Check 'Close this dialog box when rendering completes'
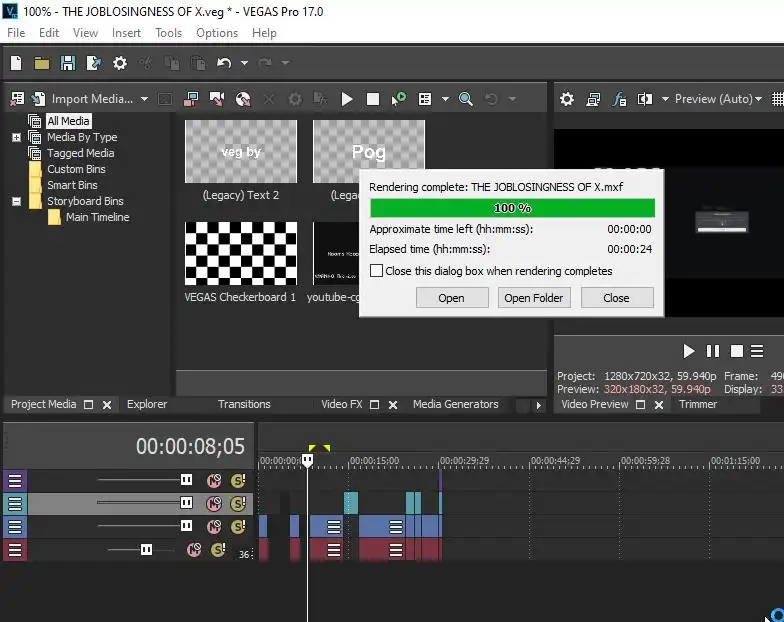 [376, 271]
